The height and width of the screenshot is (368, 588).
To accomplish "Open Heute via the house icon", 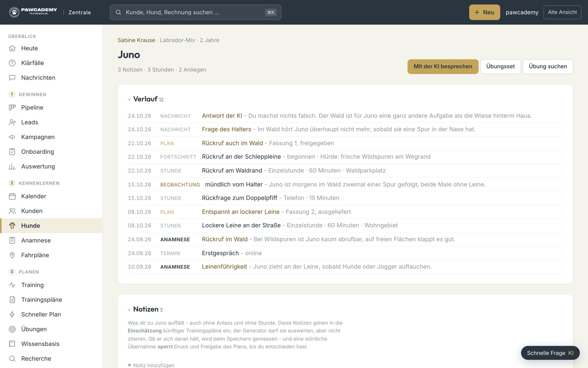I will click(12, 48).
